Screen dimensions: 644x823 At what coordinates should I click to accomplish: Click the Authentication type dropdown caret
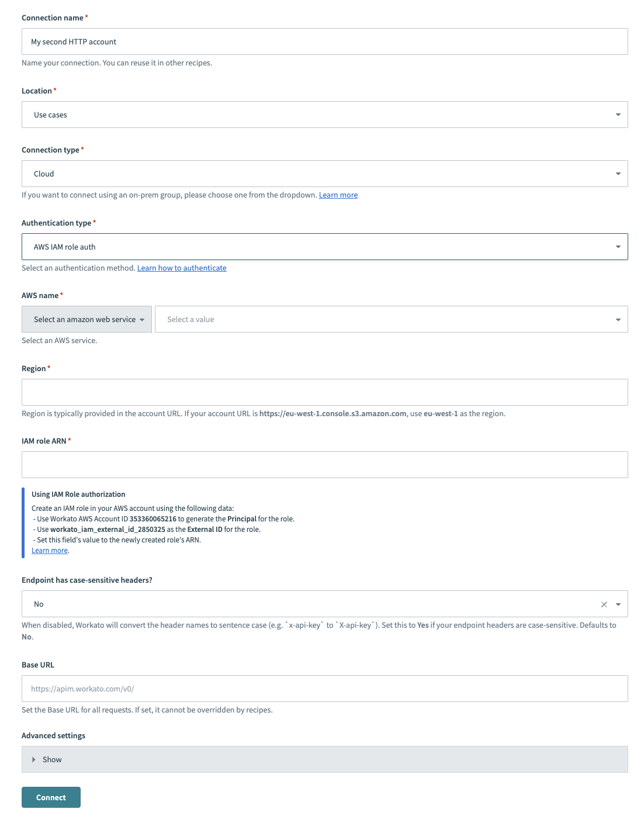click(618, 246)
